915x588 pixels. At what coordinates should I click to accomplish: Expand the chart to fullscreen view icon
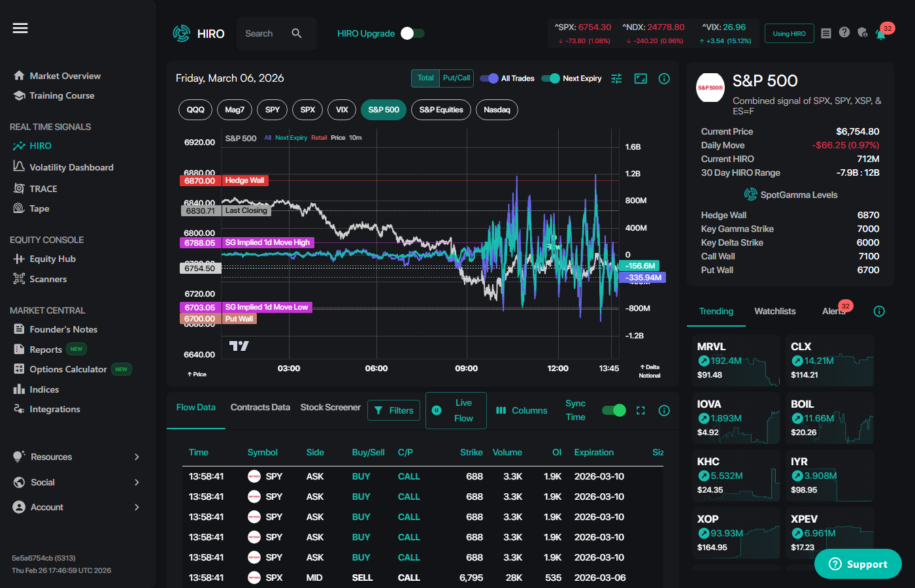pyautogui.click(x=640, y=78)
